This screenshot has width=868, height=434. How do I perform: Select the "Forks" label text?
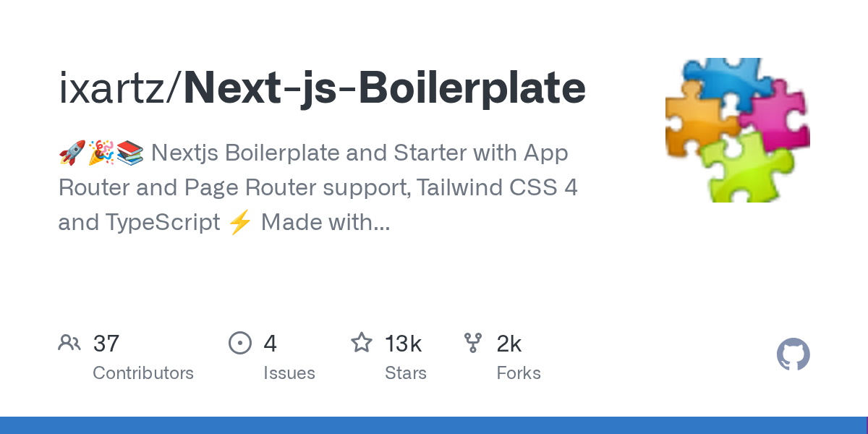click(x=519, y=373)
